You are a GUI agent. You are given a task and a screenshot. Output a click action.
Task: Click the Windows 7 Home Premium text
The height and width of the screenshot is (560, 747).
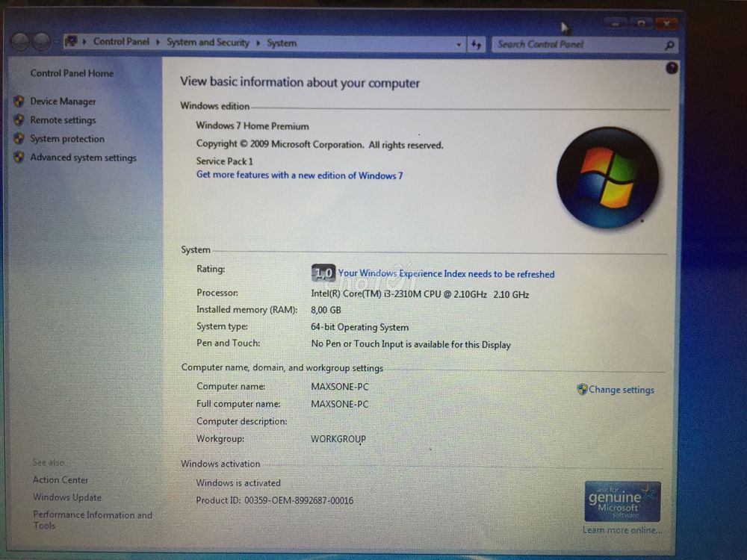(x=252, y=126)
